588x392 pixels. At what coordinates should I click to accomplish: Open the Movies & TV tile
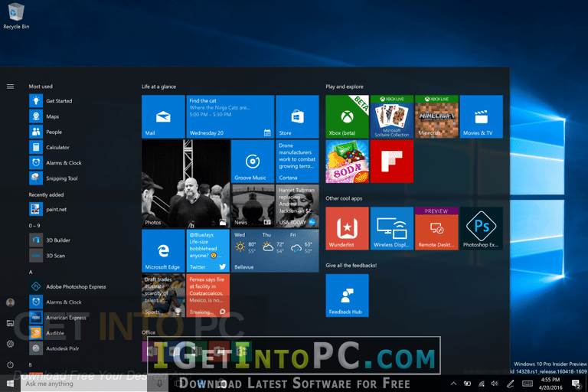coord(481,116)
